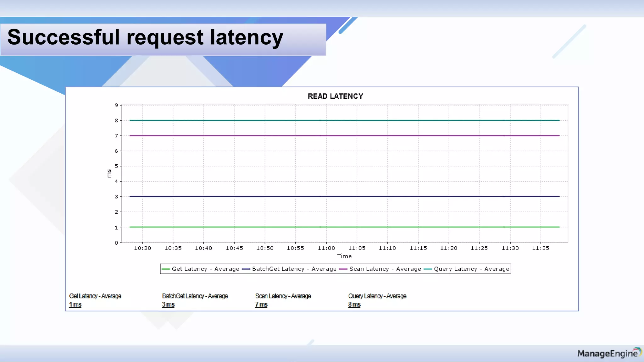Click the 9 value on the y-axis
The height and width of the screenshot is (362, 644).
coord(116,105)
